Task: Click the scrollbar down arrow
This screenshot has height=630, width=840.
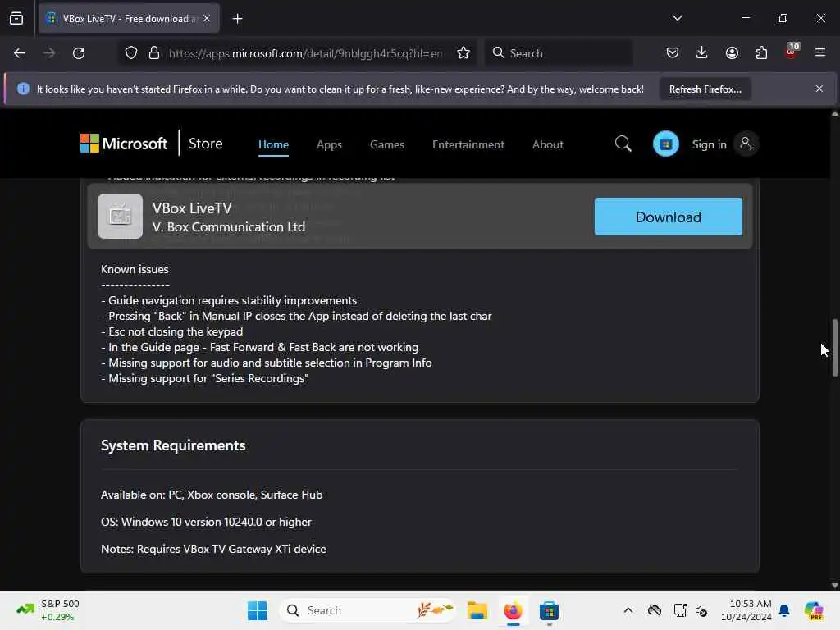Action: 834,586
